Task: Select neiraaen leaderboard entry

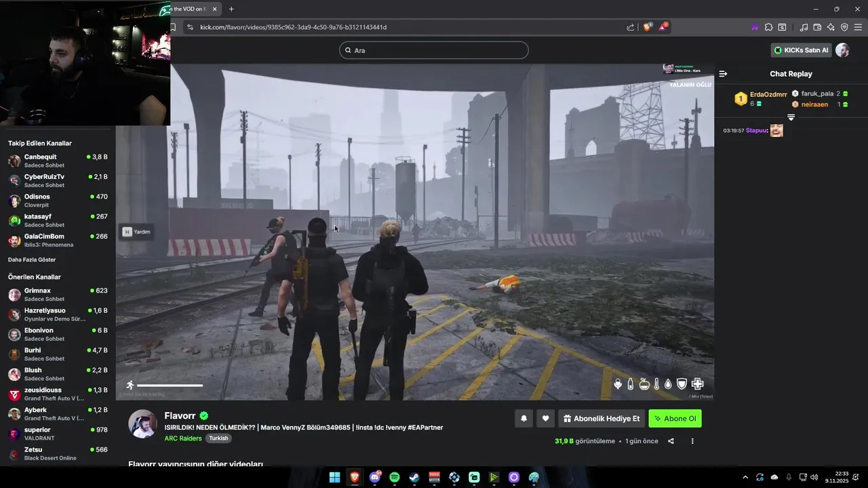Action: point(820,104)
